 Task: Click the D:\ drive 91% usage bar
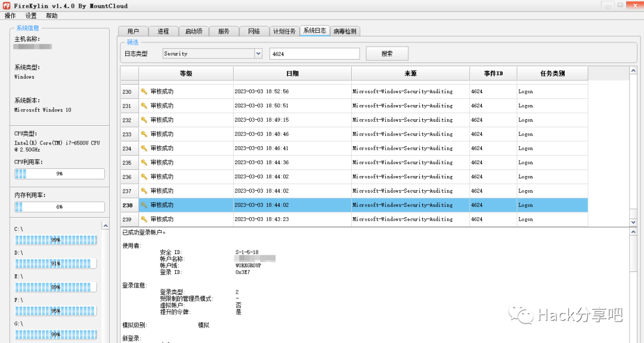point(56,263)
